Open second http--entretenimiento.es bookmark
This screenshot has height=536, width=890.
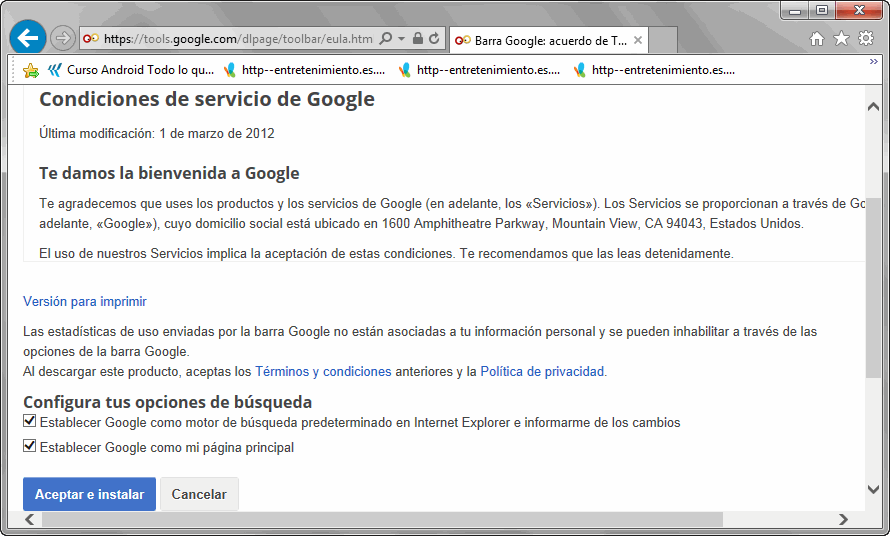click(480, 70)
